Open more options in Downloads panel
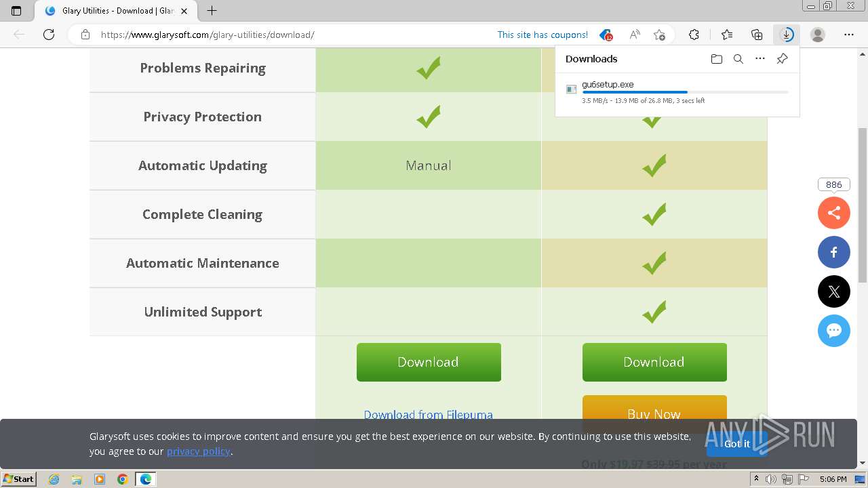The image size is (868, 488). pyautogui.click(x=760, y=59)
